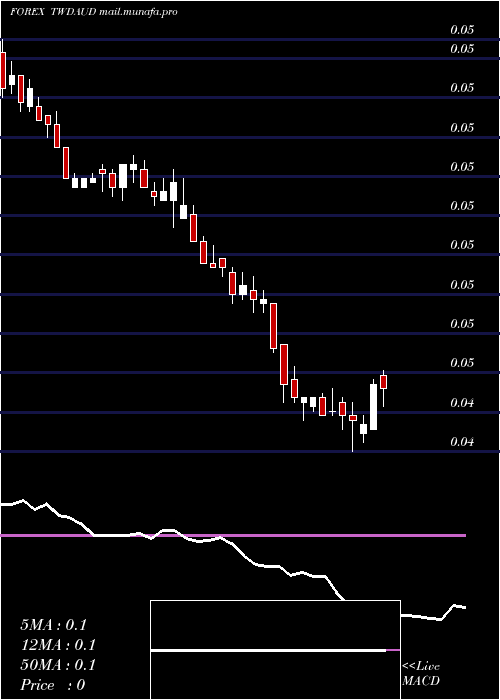Click the FOREX TWDAUD mail.munafa.pro chart title
This screenshot has height=700, width=500.
(94, 12)
